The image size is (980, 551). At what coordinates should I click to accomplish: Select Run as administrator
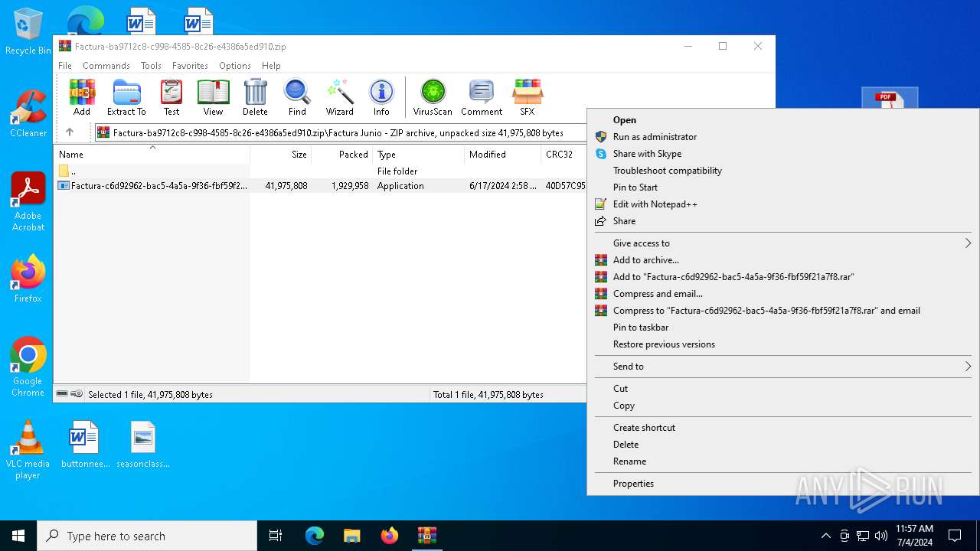click(783, 137)
